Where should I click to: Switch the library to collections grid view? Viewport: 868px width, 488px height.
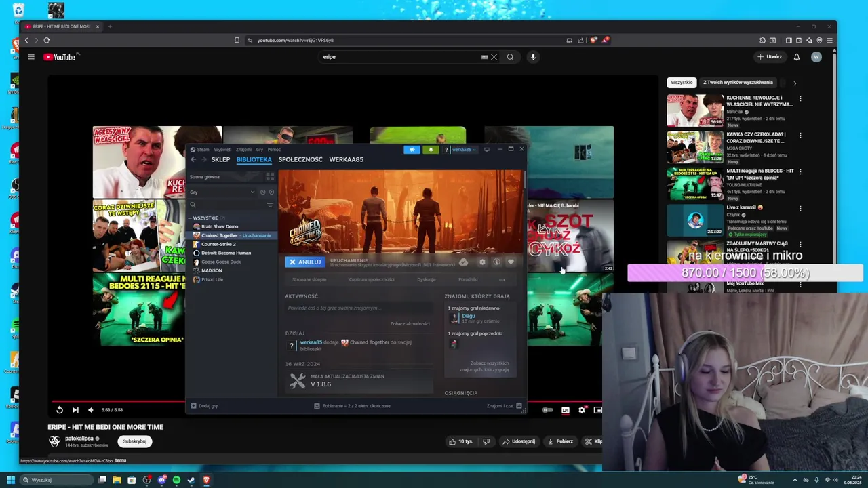coord(270,177)
